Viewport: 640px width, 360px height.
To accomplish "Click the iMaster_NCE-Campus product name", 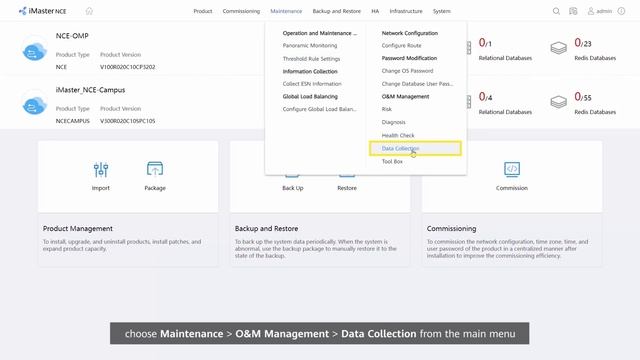I will pos(90,90).
